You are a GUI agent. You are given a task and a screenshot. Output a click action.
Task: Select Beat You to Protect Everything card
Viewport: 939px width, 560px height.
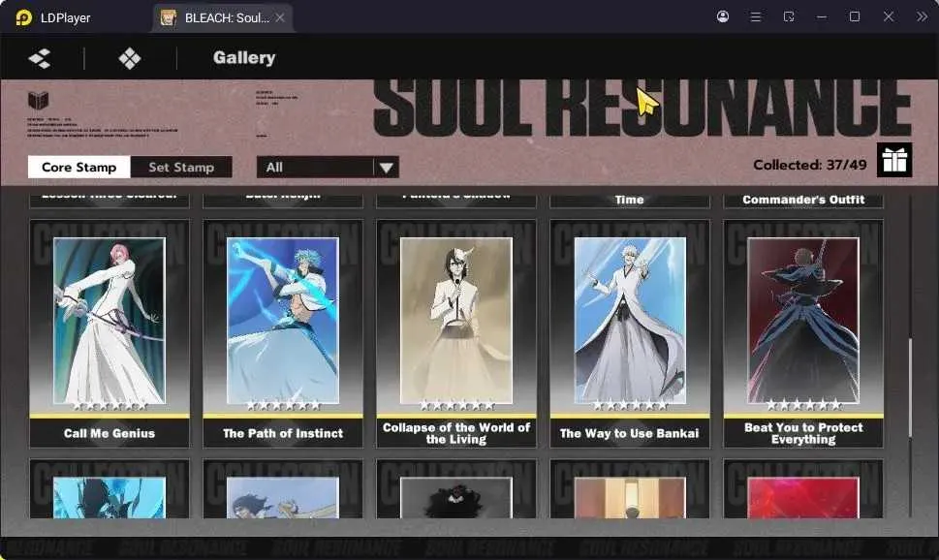point(803,333)
